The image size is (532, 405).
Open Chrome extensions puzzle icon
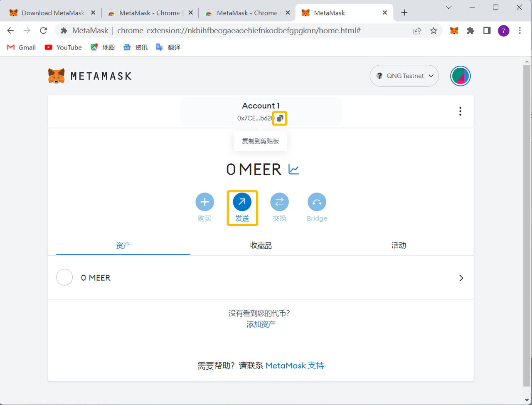pyautogui.click(x=470, y=30)
